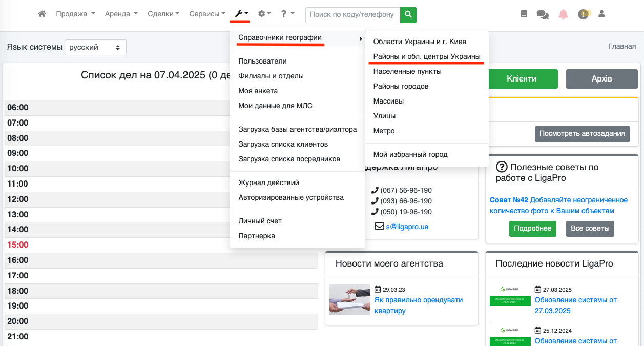Click the green search magnifier button
This screenshot has width=644, height=346.
(x=408, y=15)
